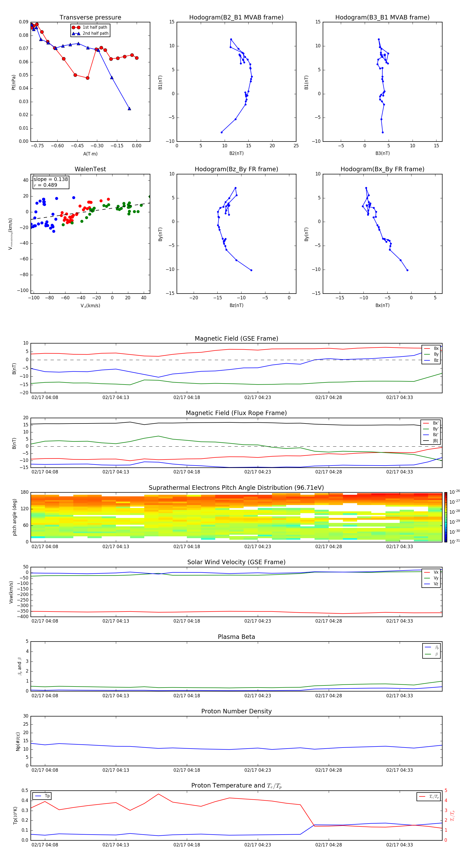Click the 'Bz(nT)' x-axis label

click(x=236, y=305)
